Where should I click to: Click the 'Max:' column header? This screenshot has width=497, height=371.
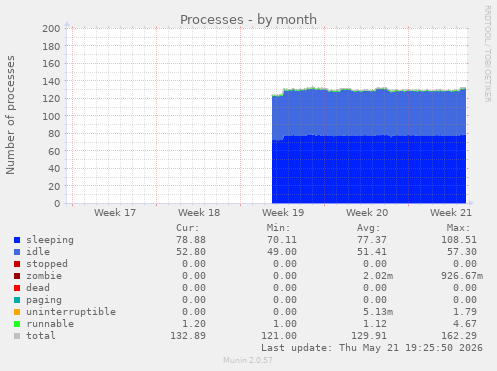459,228
